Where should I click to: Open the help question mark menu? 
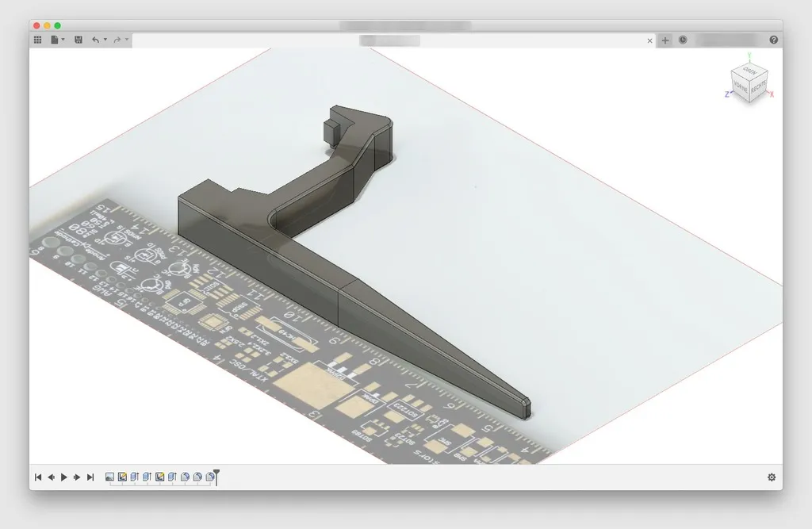click(x=774, y=40)
